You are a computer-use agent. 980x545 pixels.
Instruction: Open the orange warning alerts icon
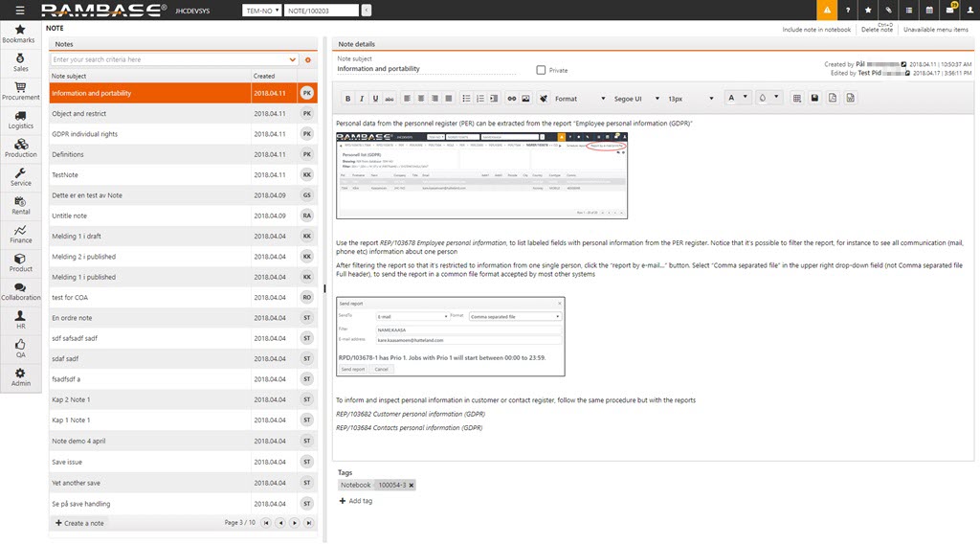(x=826, y=11)
